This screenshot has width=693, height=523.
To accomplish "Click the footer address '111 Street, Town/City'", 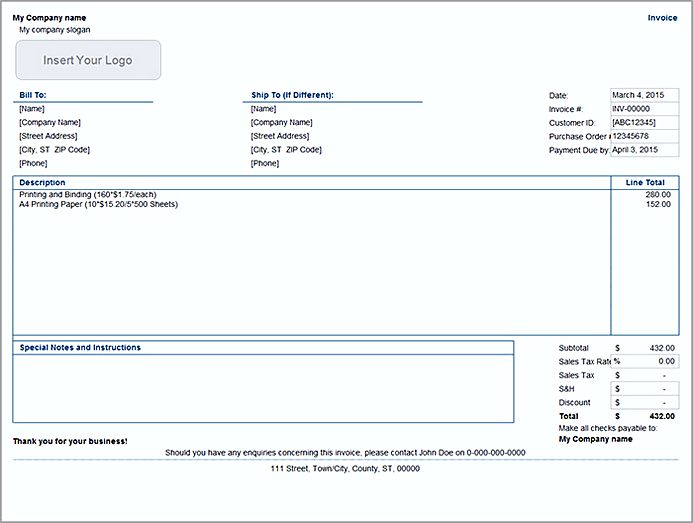I will tap(345, 469).
